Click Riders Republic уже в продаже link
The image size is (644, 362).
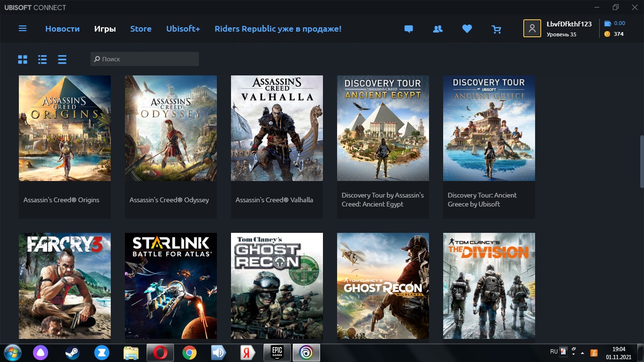pyautogui.click(x=278, y=29)
